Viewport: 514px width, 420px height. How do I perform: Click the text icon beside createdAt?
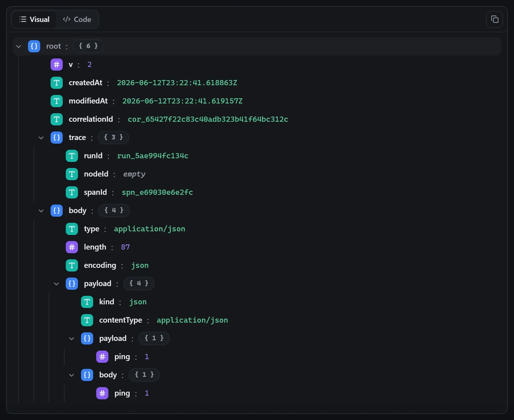coord(57,83)
